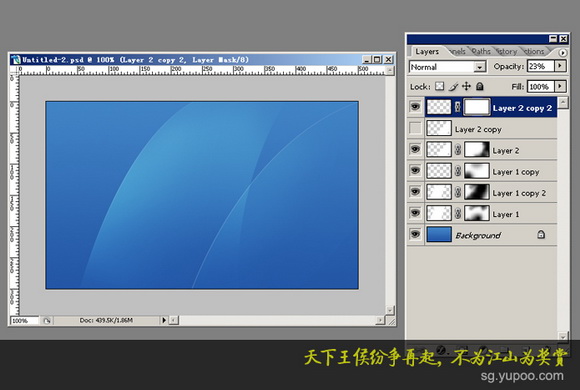
Task: Switch to the History tab
Action: (x=507, y=51)
